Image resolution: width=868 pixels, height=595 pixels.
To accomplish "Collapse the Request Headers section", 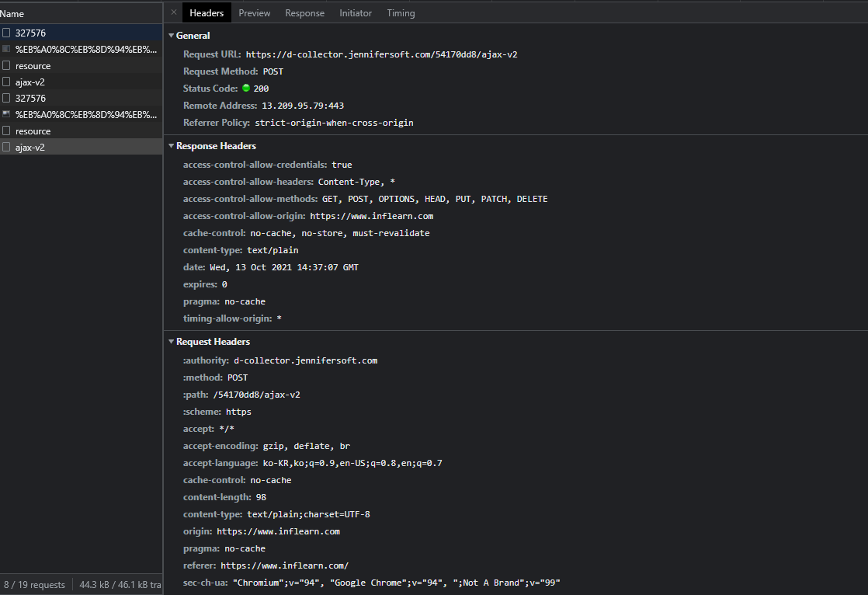I will click(x=172, y=342).
